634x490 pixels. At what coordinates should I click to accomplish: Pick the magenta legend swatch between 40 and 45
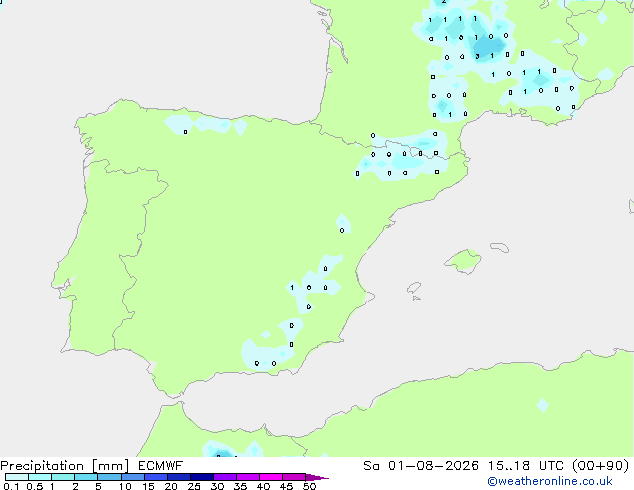271,477
